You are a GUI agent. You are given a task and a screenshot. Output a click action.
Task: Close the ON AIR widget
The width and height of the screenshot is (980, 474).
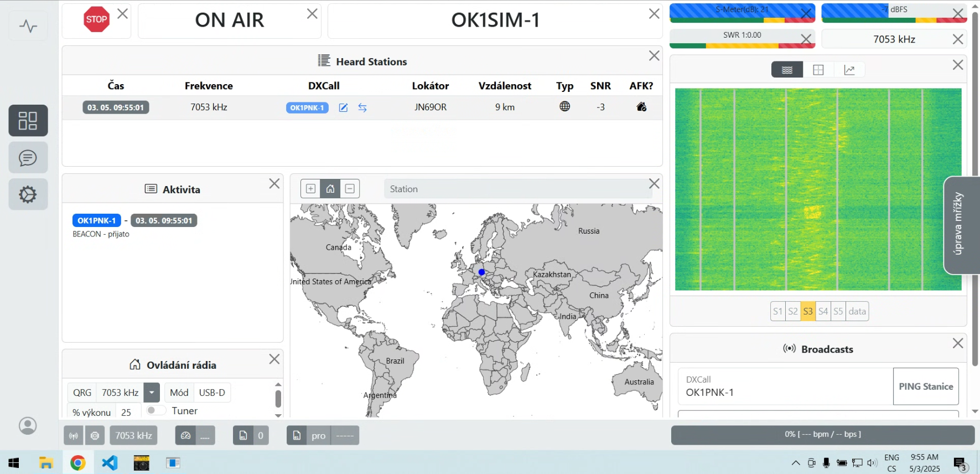tap(312, 14)
